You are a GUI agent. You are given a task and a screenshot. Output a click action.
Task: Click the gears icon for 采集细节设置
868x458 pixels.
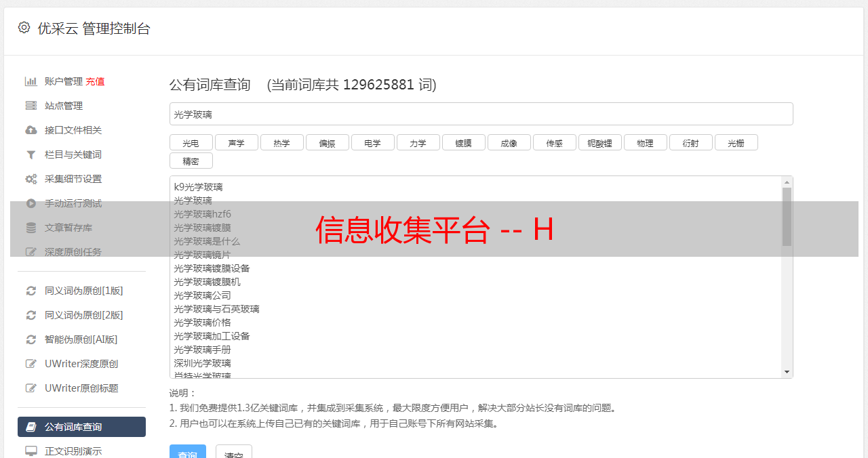(x=31, y=179)
